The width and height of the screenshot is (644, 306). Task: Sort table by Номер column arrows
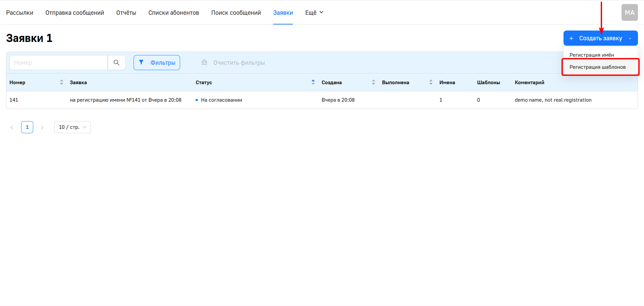coord(61,82)
